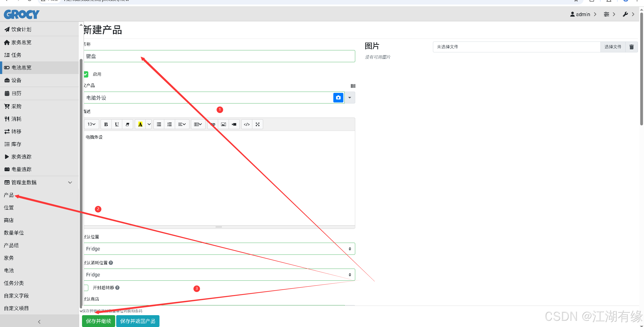The image size is (644, 327).
Task: Enable the 开封后转移 checkbox
Action: [86, 288]
